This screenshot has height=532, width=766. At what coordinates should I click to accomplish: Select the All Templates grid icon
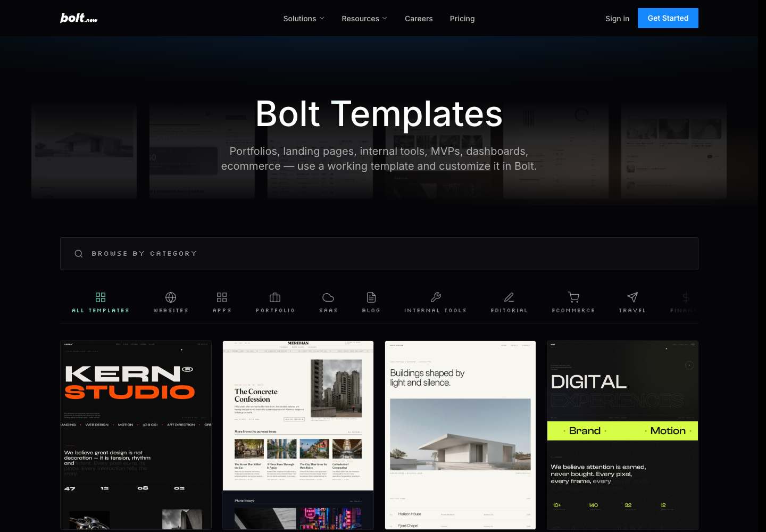pos(101,297)
